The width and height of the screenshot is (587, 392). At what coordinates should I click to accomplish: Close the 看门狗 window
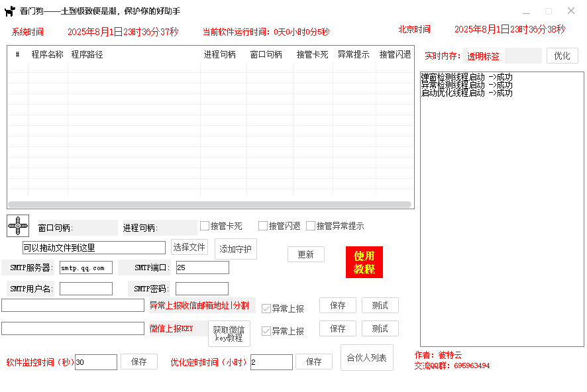point(571,11)
